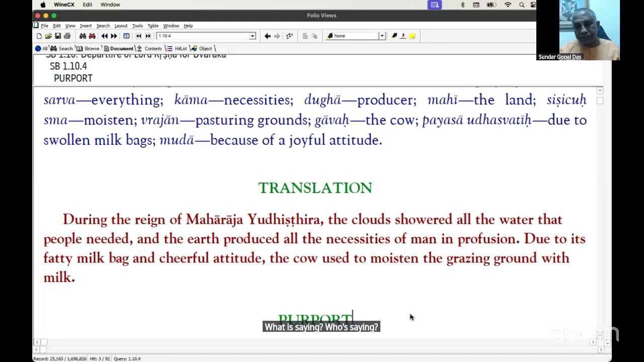Open the Table menu
This screenshot has width=644, height=362.
click(153, 26)
